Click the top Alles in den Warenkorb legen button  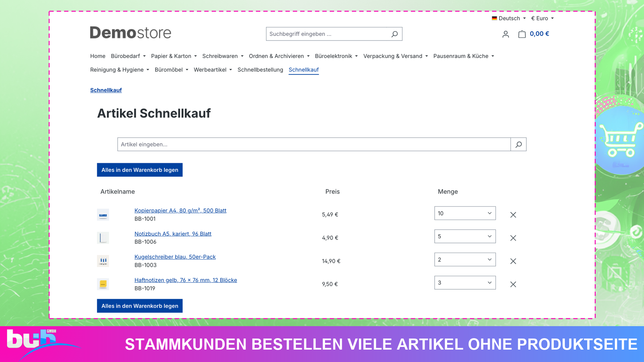tap(140, 170)
